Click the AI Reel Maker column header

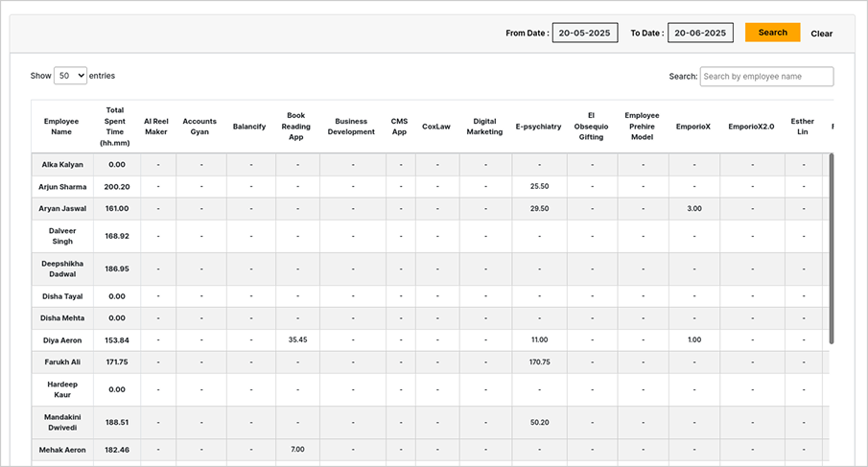tap(156, 127)
